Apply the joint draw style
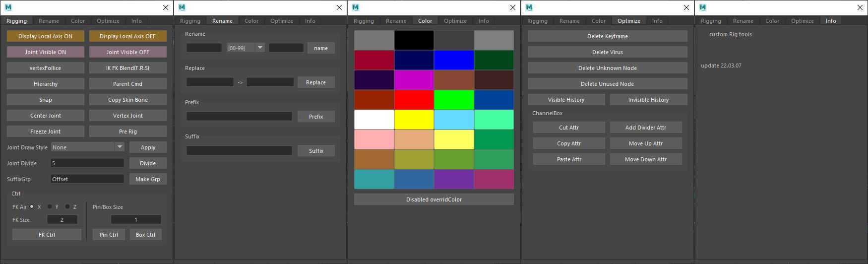 pyautogui.click(x=148, y=147)
